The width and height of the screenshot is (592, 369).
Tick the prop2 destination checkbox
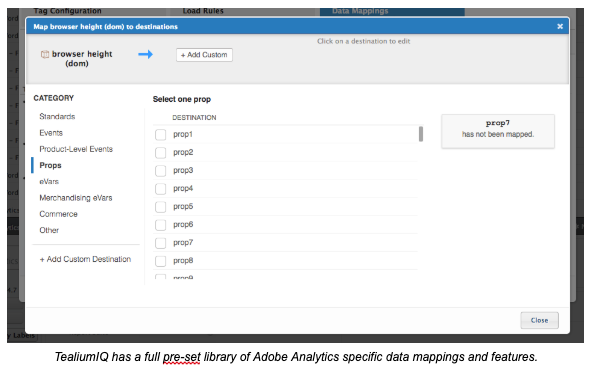coord(160,153)
